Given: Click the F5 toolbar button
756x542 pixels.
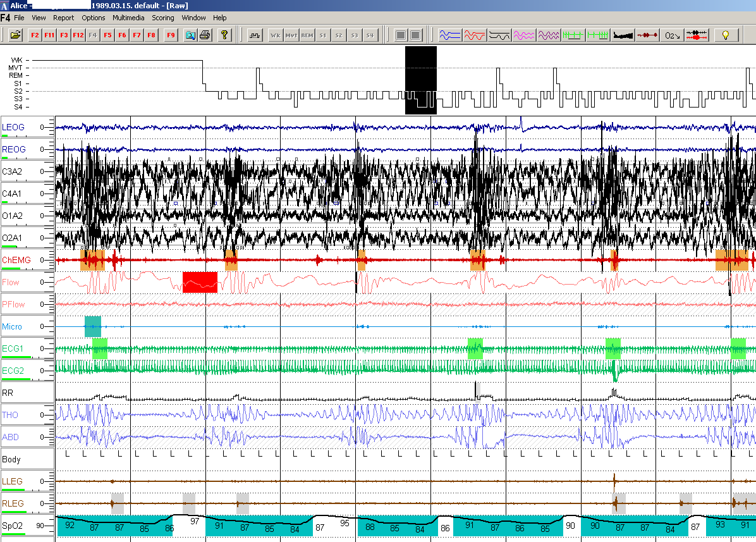Looking at the screenshot, I should (107, 35).
